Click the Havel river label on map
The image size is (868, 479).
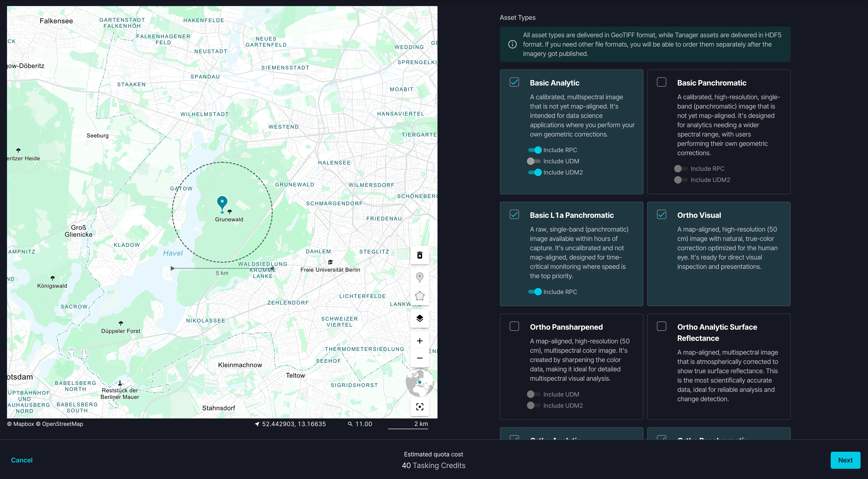tap(173, 253)
